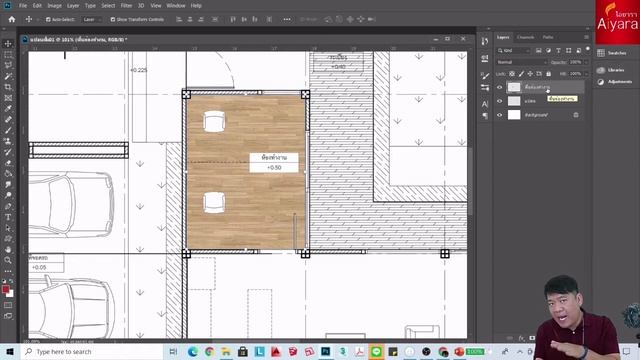
Task: Select the Shape tool
Action: pyautogui.click(x=8, y=239)
